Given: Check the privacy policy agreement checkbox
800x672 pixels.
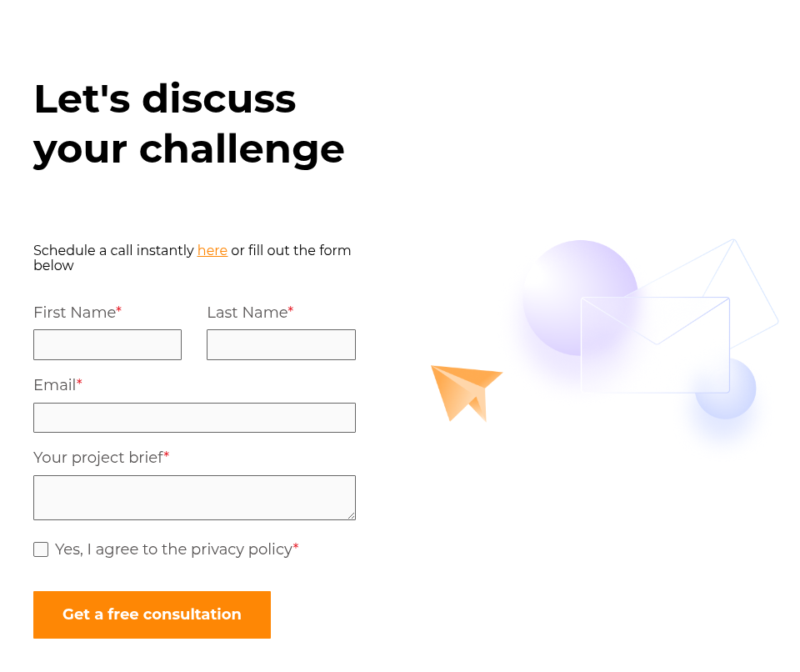Looking at the screenshot, I should pyautogui.click(x=41, y=549).
